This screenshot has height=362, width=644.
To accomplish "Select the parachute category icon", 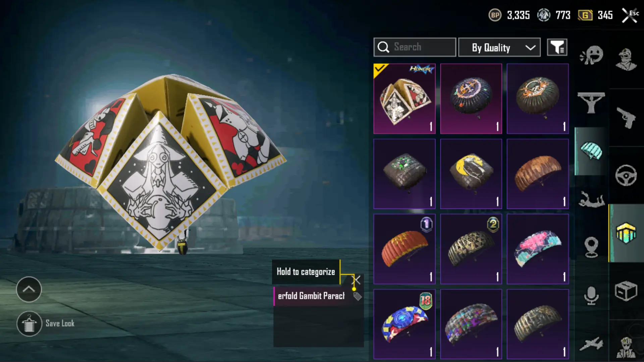I will 591,151.
